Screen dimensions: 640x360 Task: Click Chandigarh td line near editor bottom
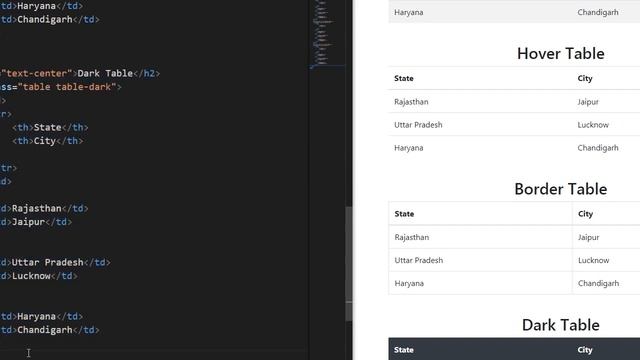pyautogui.click(x=50, y=330)
